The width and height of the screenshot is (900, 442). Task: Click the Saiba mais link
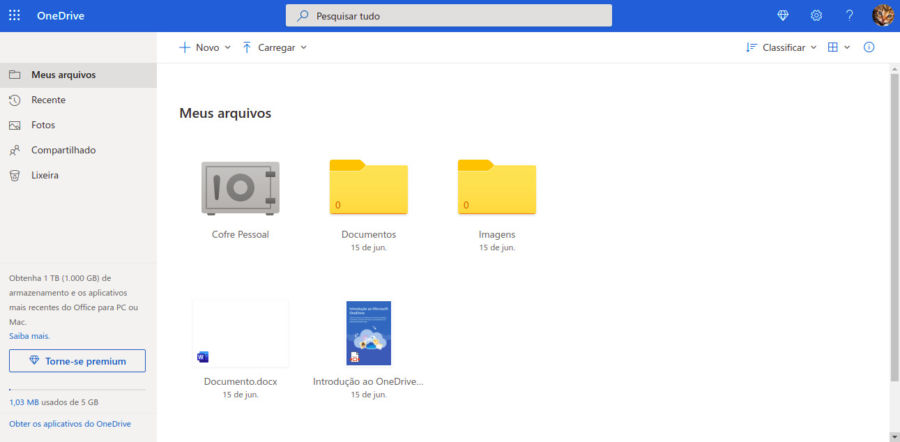29,336
